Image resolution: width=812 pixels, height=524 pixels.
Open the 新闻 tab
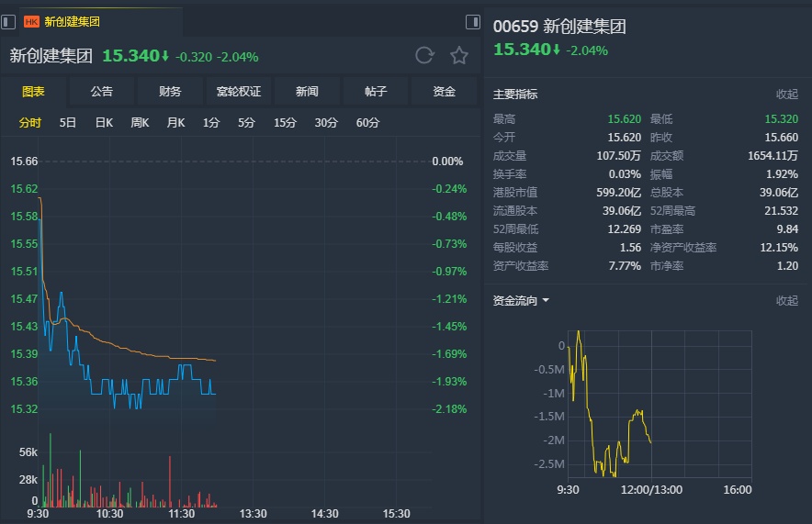pyautogui.click(x=307, y=92)
